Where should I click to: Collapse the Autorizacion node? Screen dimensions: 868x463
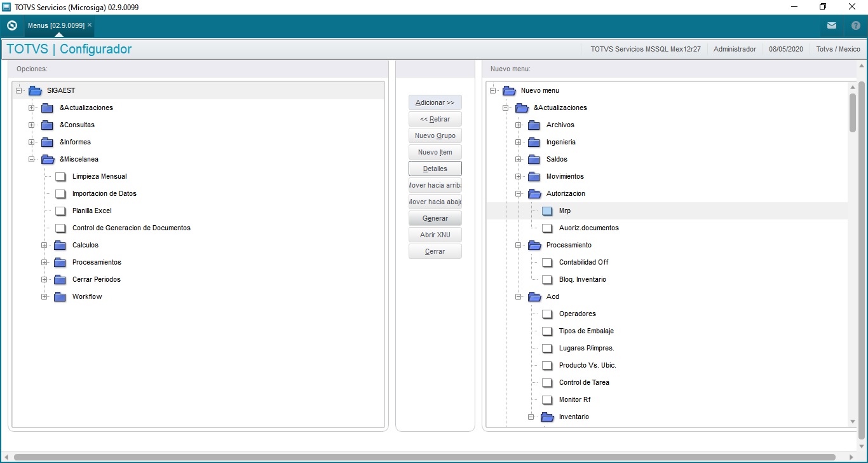519,193
